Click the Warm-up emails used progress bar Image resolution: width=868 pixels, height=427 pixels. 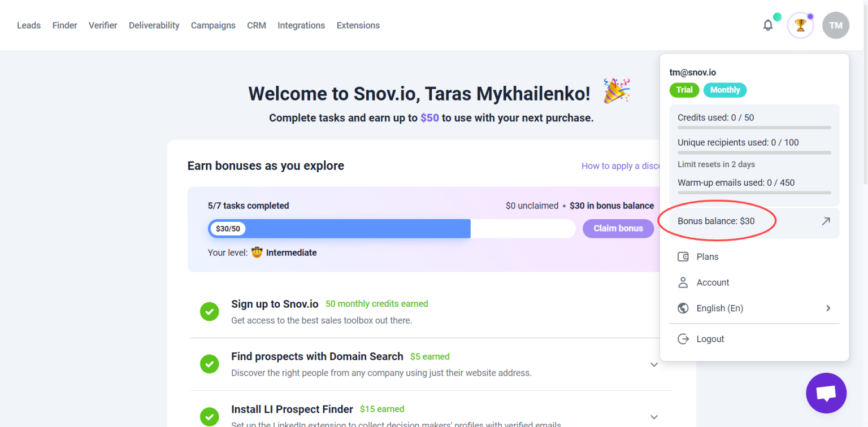pos(754,193)
